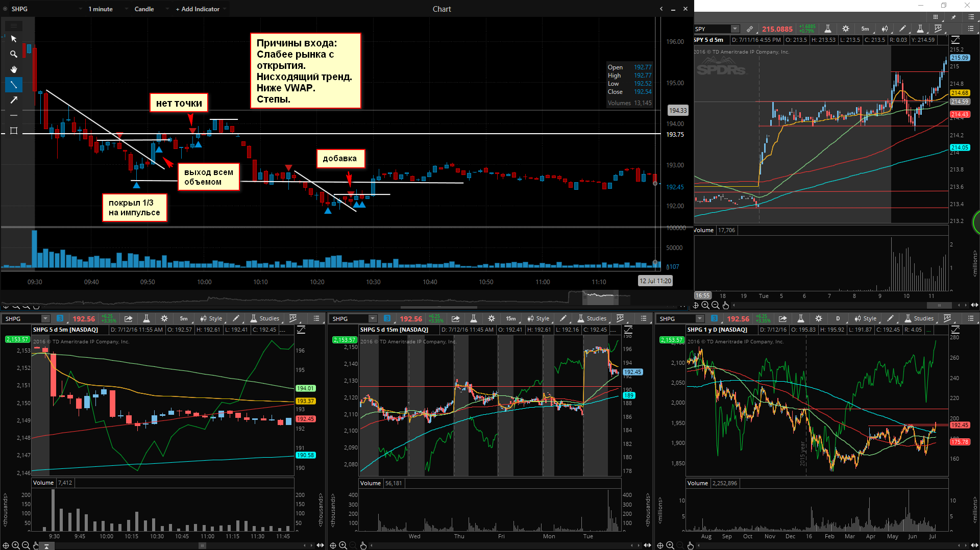Viewport: 980px width, 550px height.
Task: Open the Candle chart type dropdown
Action: (144, 9)
